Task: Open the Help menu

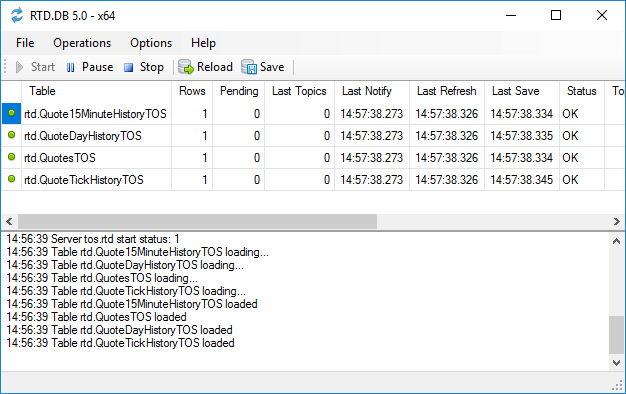Action: [x=203, y=43]
